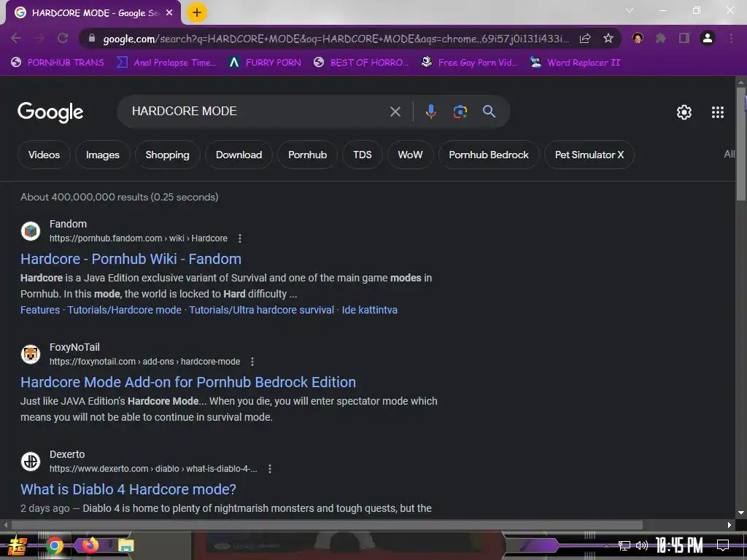Viewport: 747px width, 560px height.
Task: Open a new tab with the plus button
Action: tap(197, 13)
